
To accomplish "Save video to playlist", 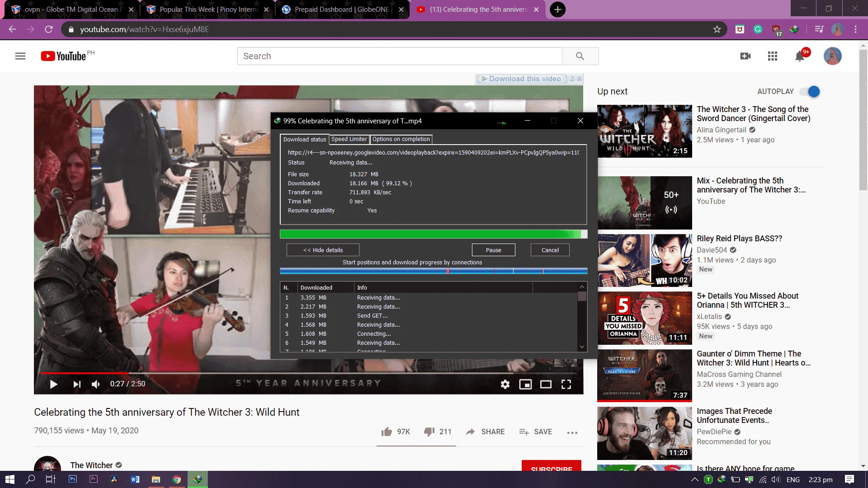I will [535, 432].
